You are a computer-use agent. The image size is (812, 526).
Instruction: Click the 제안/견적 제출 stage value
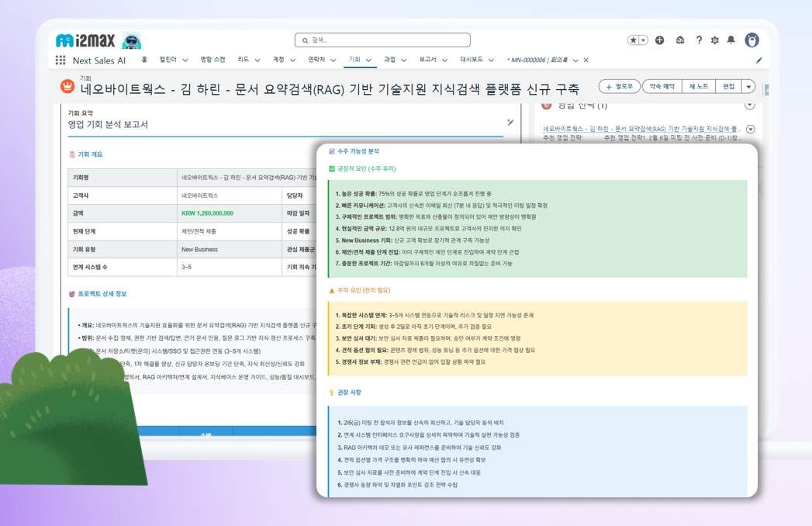pos(199,231)
